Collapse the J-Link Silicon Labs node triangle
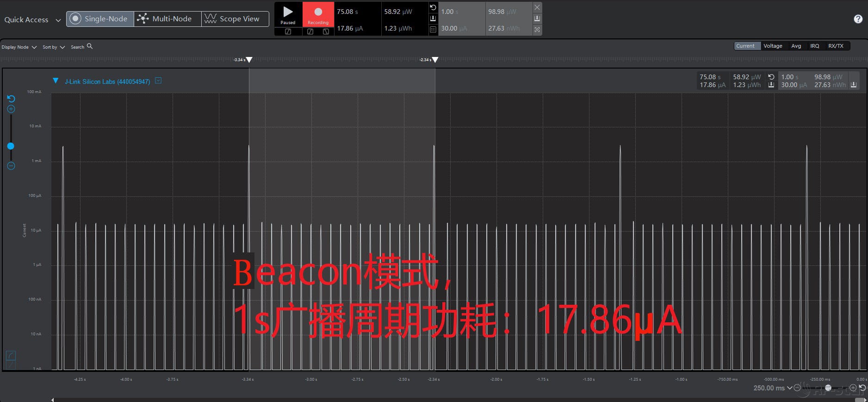The width and height of the screenshot is (868, 402). [x=56, y=81]
